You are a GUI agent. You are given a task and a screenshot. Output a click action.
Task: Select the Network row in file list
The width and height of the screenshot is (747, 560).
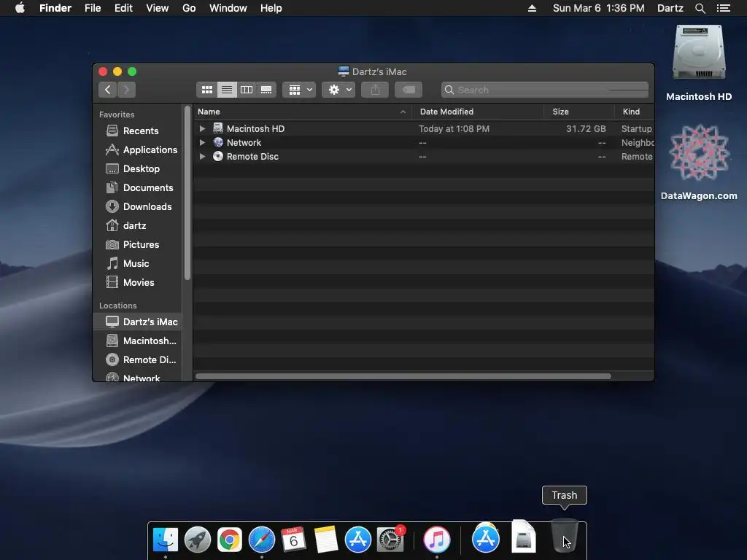(424, 142)
